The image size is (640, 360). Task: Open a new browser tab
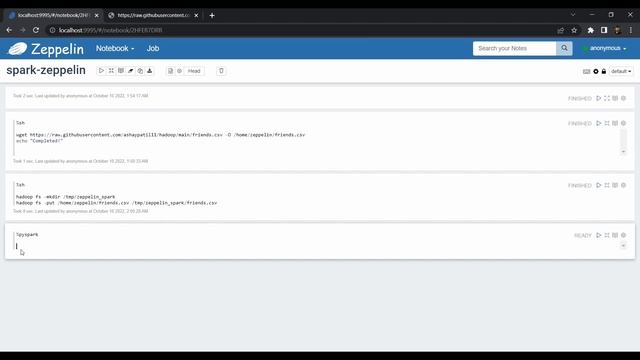coord(212,16)
